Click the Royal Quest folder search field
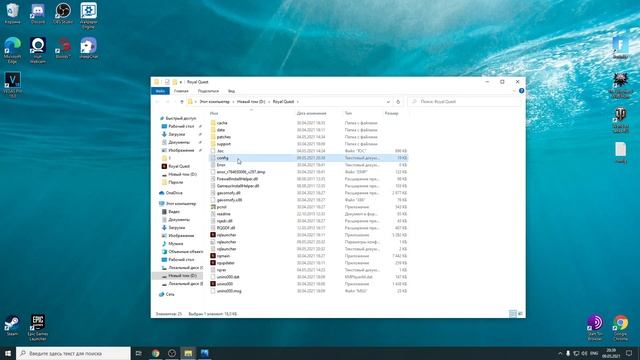Image resolution: width=640 pixels, height=360 pixels. pyautogui.click(x=464, y=102)
